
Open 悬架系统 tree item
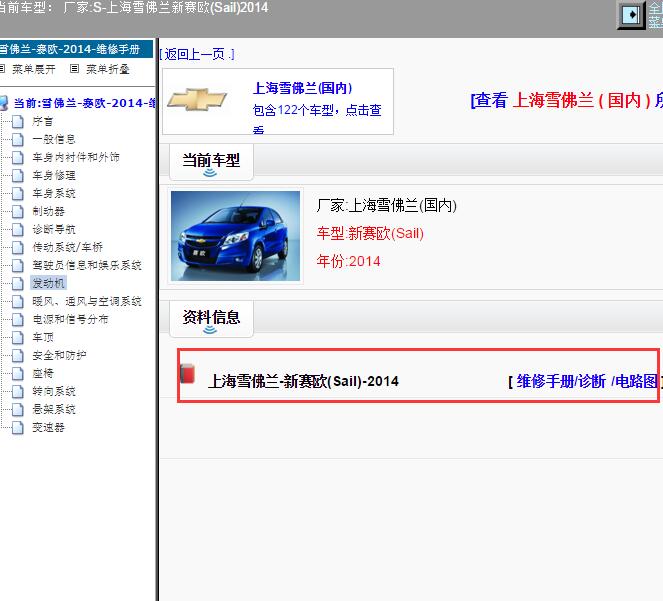pos(54,409)
